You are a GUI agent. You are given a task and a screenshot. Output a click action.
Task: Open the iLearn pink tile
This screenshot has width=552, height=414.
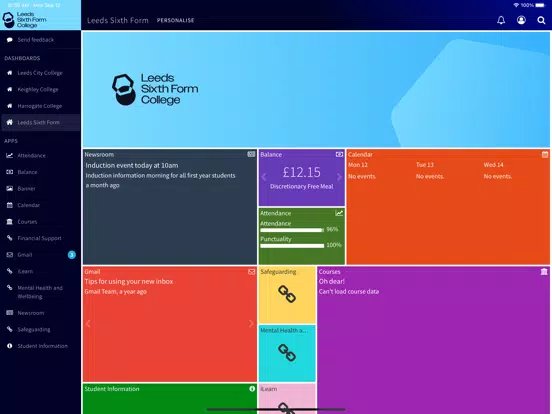pyautogui.click(x=287, y=399)
